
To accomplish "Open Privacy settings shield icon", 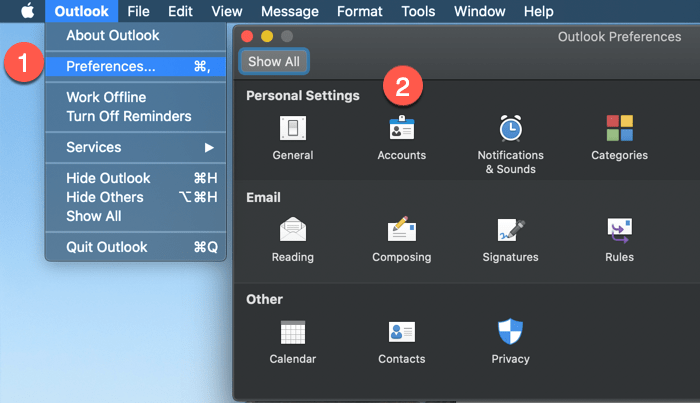I will pos(511,332).
